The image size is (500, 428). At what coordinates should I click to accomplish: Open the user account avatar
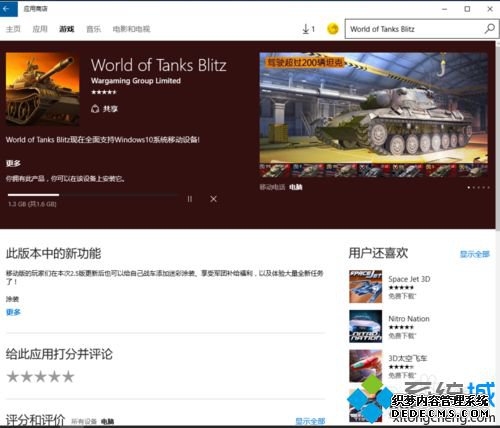point(333,29)
